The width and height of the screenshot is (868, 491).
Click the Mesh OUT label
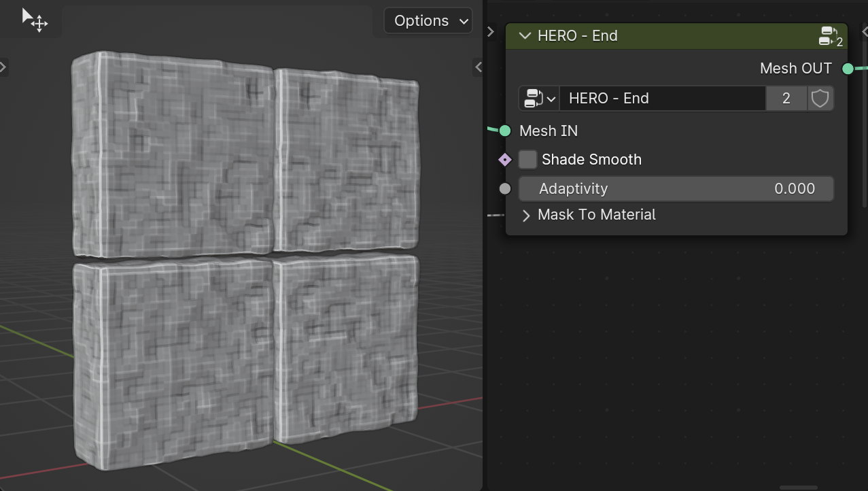[x=796, y=69]
